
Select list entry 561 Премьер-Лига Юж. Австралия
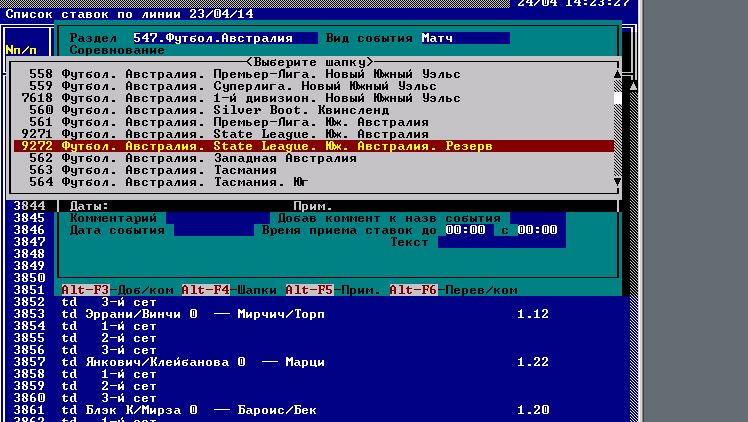click(313, 122)
